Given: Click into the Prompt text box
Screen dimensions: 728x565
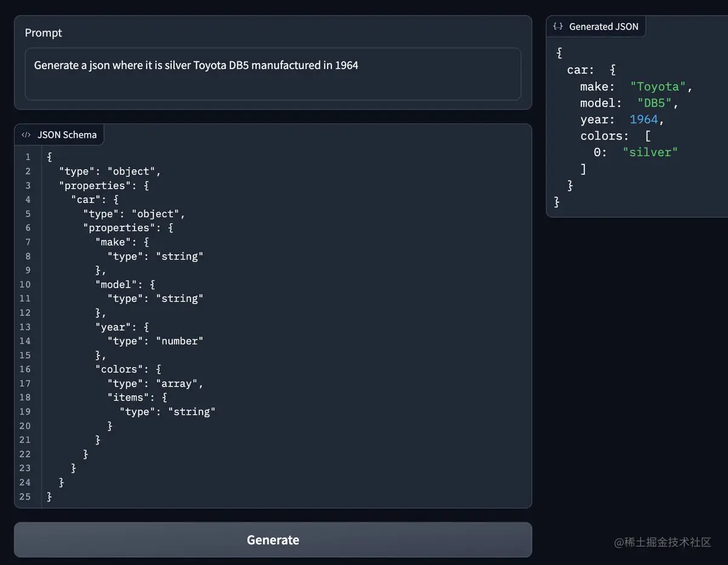Looking at the screenshot, I should (273, 74).
